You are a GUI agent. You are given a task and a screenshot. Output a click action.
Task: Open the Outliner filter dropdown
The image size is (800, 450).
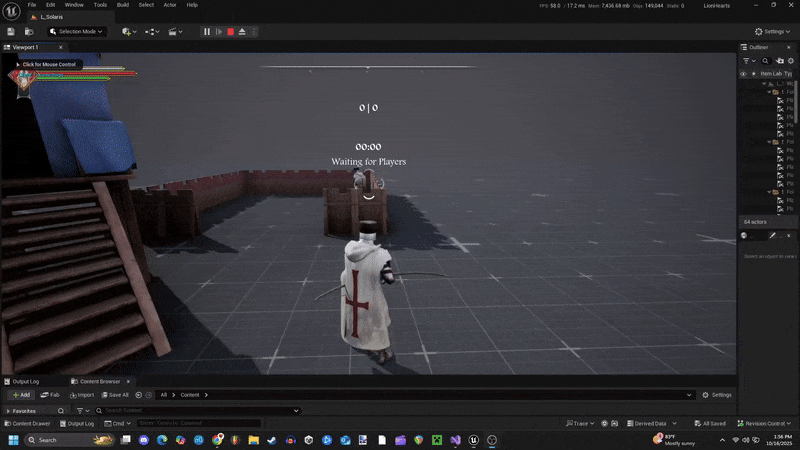[747, 60]
